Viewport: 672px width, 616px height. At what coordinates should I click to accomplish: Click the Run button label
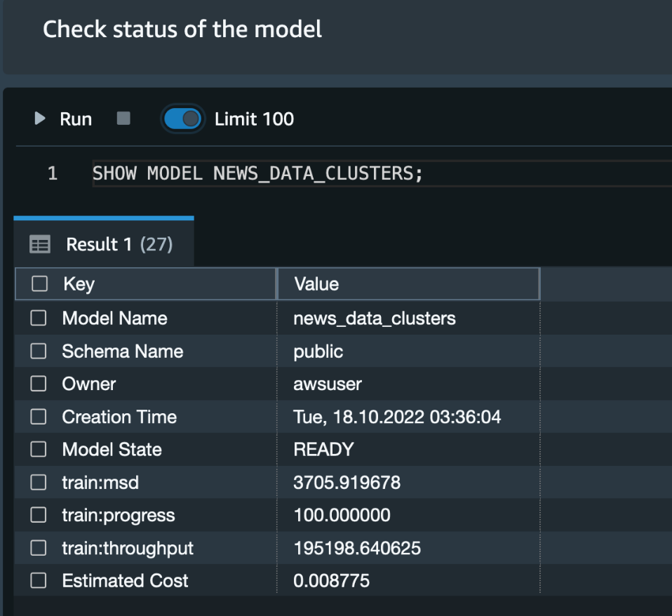[76, 119]
